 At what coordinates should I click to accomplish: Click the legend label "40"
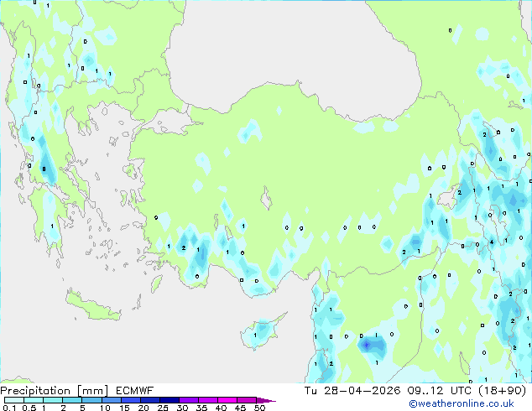pos(221,408)
